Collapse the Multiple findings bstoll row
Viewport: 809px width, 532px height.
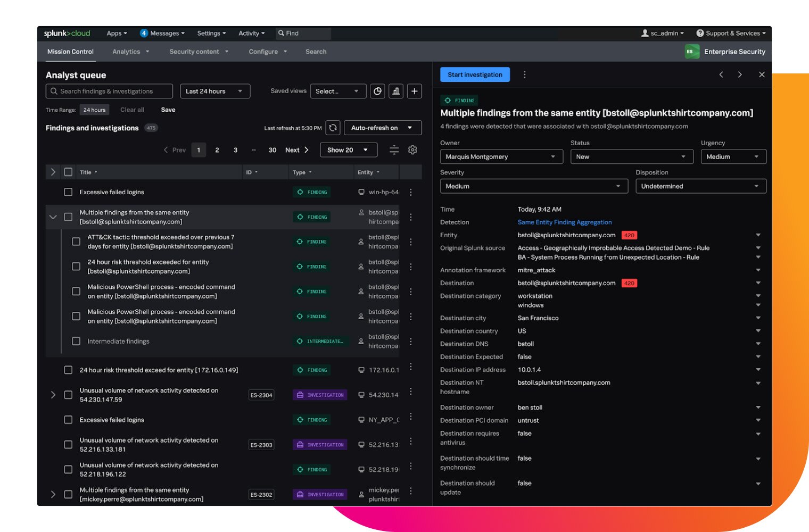(x=53, y=217)
